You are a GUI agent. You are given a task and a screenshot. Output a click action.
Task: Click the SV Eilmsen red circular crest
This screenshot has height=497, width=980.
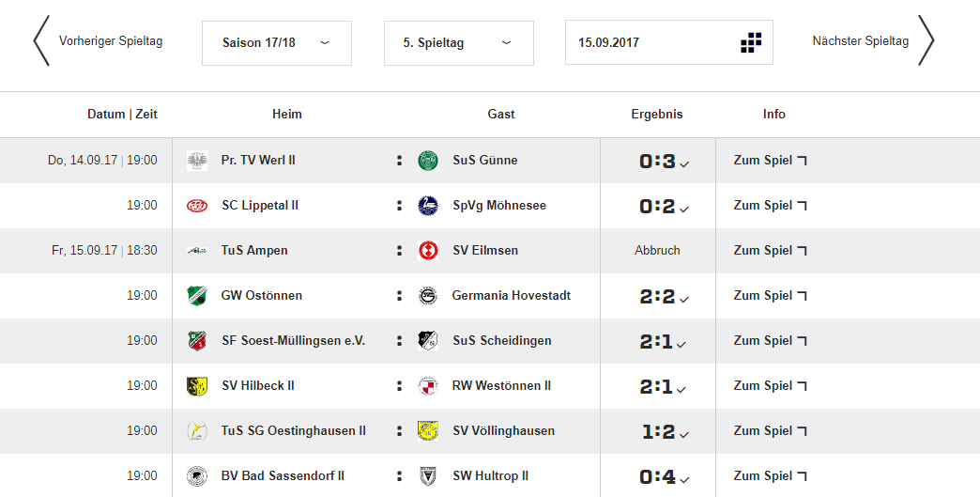428,251
